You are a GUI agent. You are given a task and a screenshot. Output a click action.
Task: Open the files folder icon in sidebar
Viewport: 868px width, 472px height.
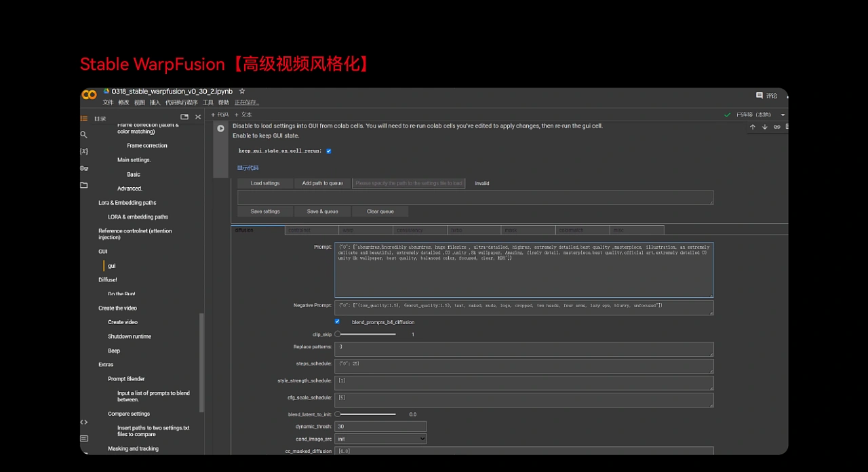tap(84, 184)
